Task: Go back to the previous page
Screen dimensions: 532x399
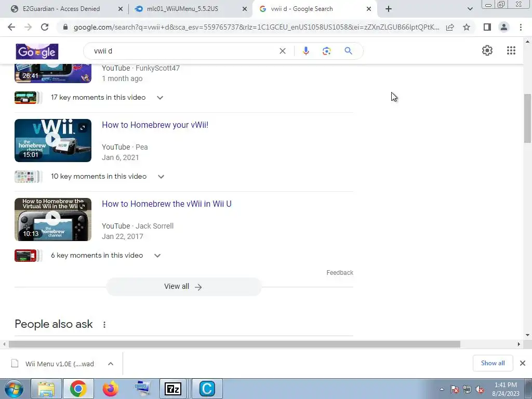Action: tap(11, 27)
